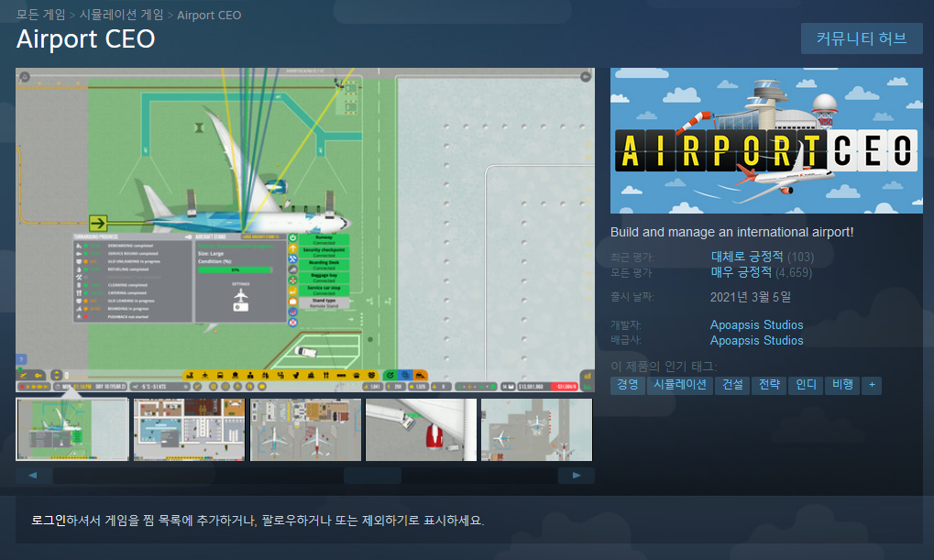The height and width of the screenshot is (560, 934).
Task: Click the Airport CEO breadcrumb link
Action: coord(209,15)
